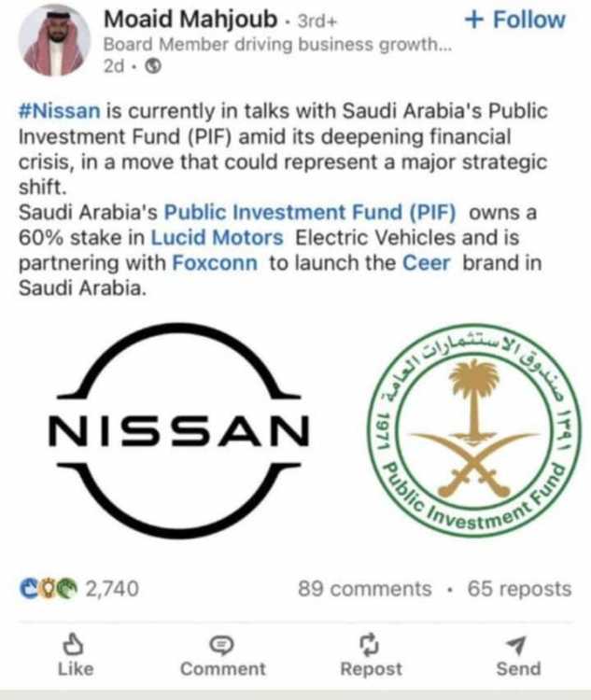View the 89 comments
The width and height of the screenshot is (591, 700).
click(365, 589)
